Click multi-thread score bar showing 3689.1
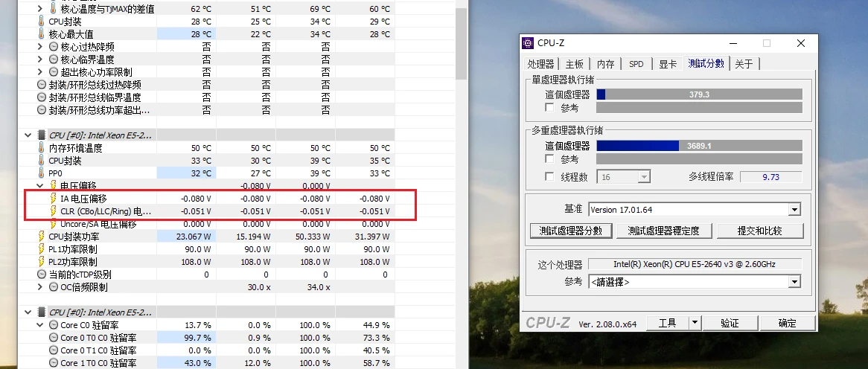 click(699, 146)
